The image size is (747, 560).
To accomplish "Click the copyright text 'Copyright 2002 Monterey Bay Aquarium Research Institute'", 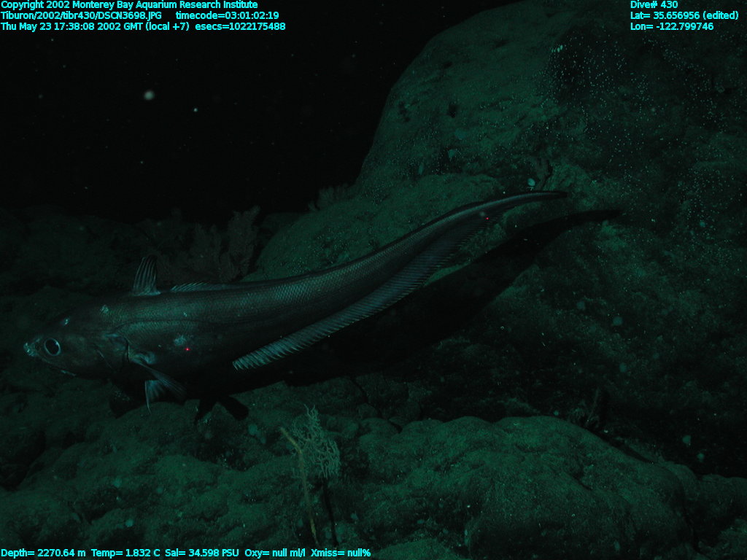I will click(129, 5).
